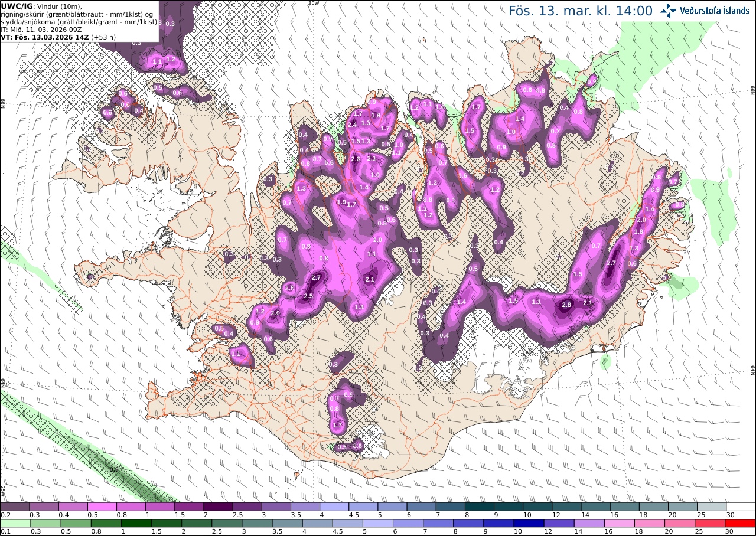Click the 'VT: Fös. 13.03.2026 14Z' valid time line

pos(44,37)
